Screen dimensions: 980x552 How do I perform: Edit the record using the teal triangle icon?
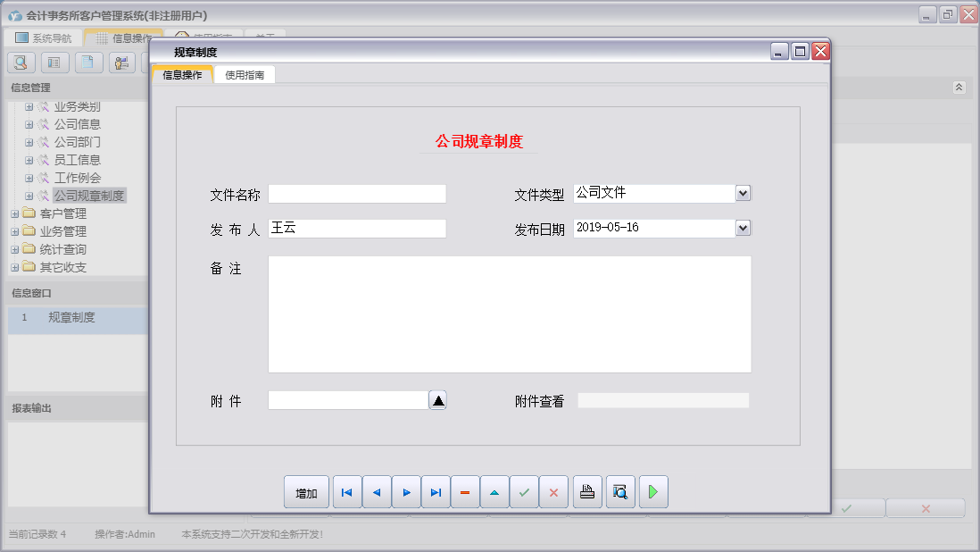494,491
